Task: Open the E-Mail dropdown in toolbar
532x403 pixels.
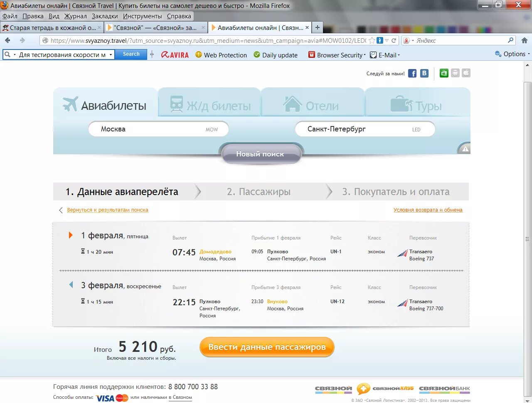Action: [384, 55]
